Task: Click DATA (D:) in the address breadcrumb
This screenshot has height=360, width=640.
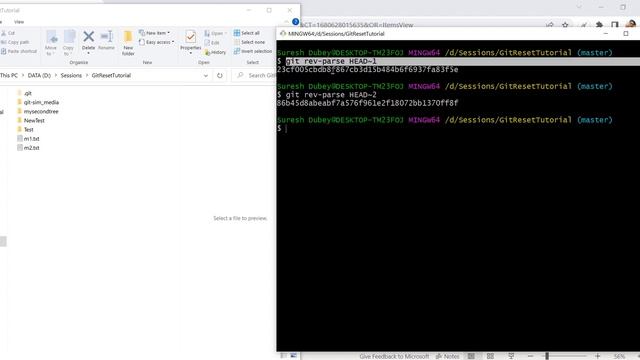Action: point(39,76)
